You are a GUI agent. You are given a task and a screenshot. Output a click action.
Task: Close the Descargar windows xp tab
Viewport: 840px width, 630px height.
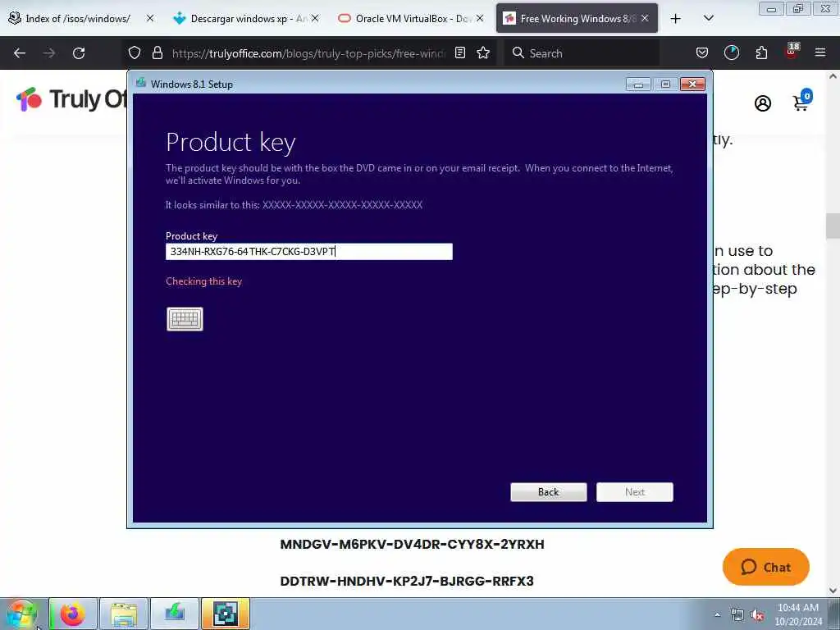click(315, 18)
